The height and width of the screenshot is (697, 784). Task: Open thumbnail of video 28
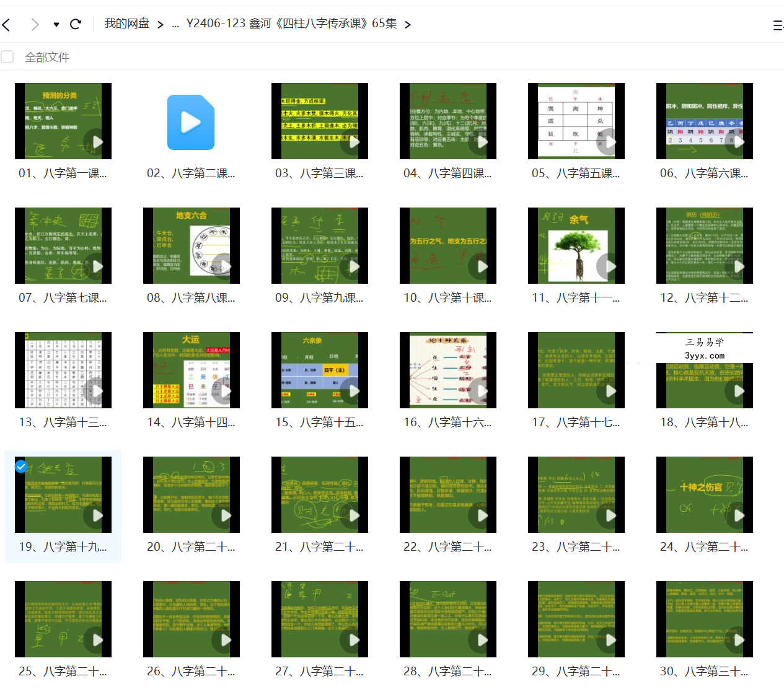tap(448, 619)
